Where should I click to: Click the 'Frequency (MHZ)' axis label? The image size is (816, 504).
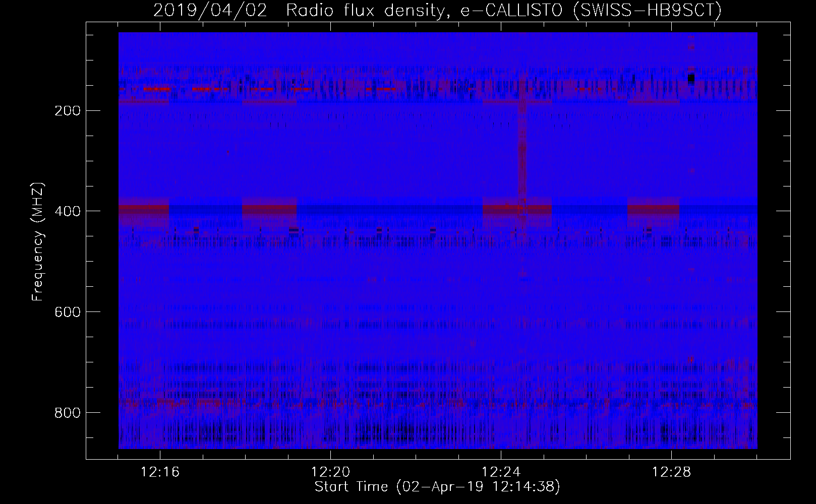click(x=38, y=242)
